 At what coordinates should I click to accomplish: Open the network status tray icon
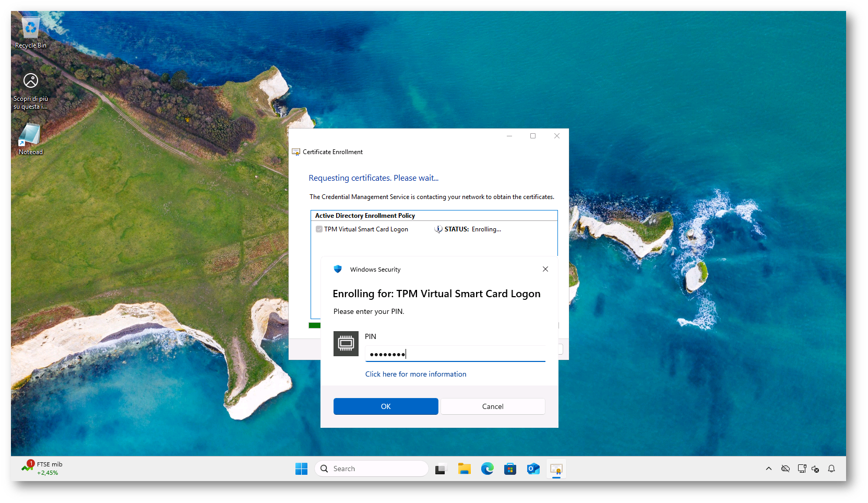[x=802, y=469]
